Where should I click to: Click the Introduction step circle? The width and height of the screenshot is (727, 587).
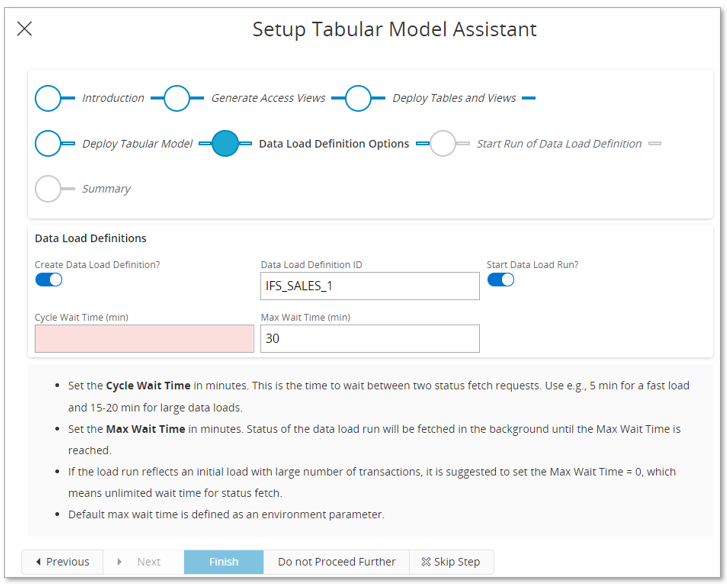48,98
